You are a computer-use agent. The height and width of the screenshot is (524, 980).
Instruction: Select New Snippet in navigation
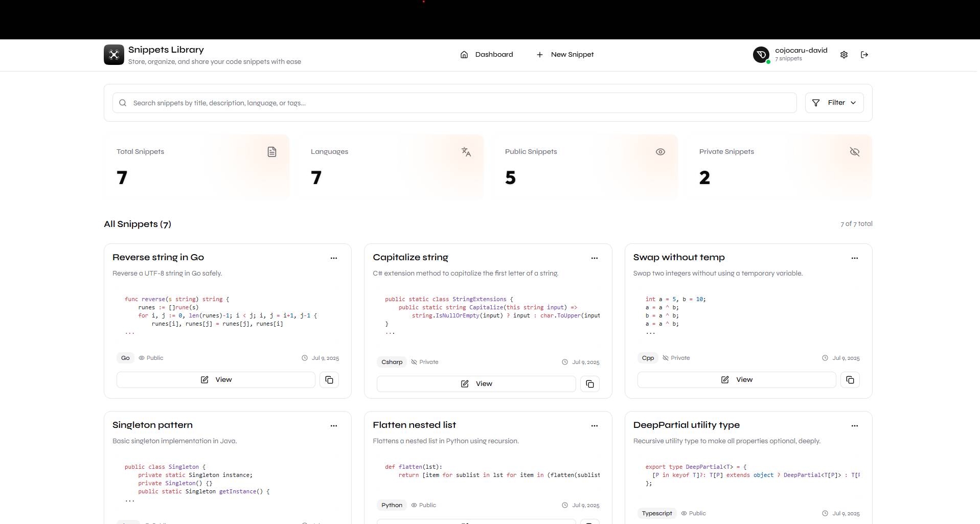pyautogui.click(x=565, y=55)
